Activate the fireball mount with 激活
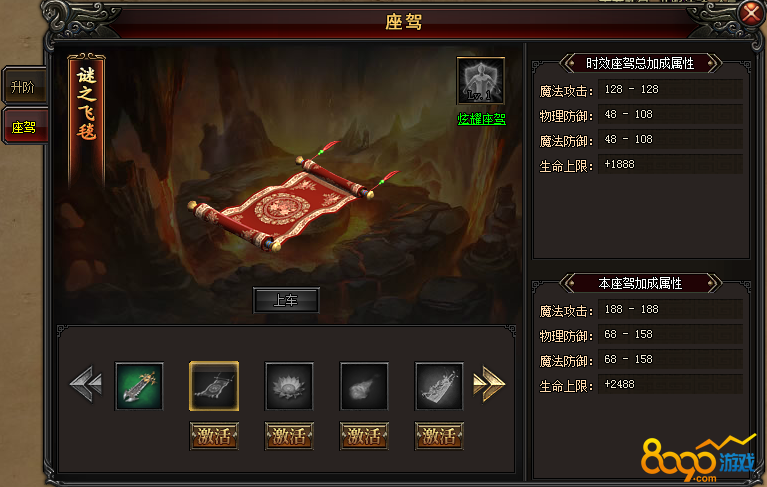This screenshot has width=767, height=487. pyautogui.click(x=364, y=436)
